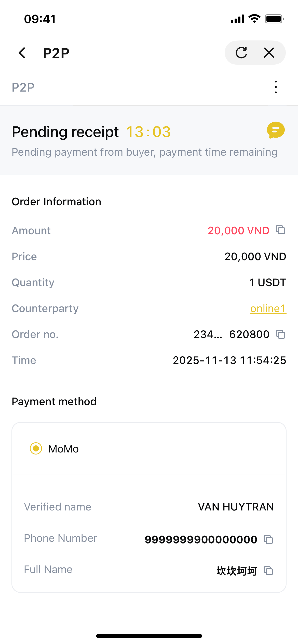
Task: Tap the red 20,000 VND amount text
Action: point(238,231)
